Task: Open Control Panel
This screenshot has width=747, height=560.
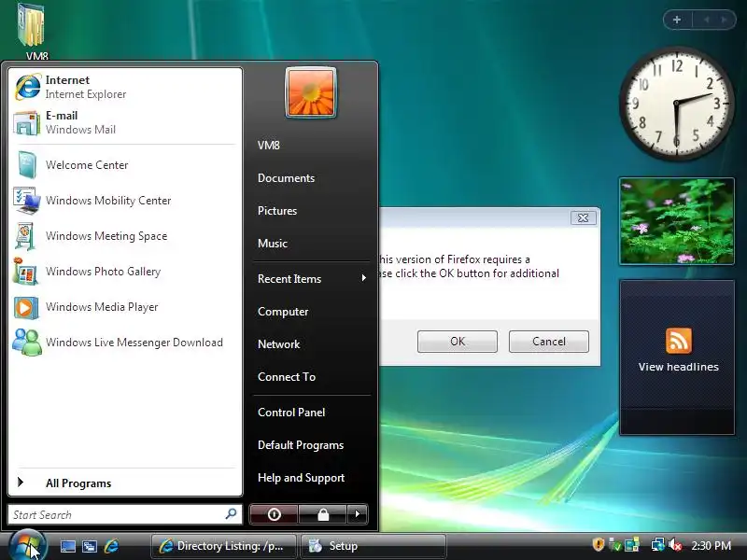Action: [x=291, y=413]
